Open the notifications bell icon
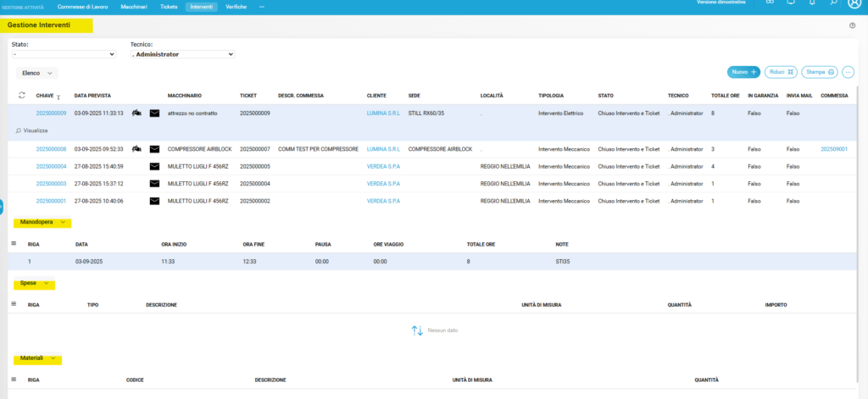 tap(812, 3)
